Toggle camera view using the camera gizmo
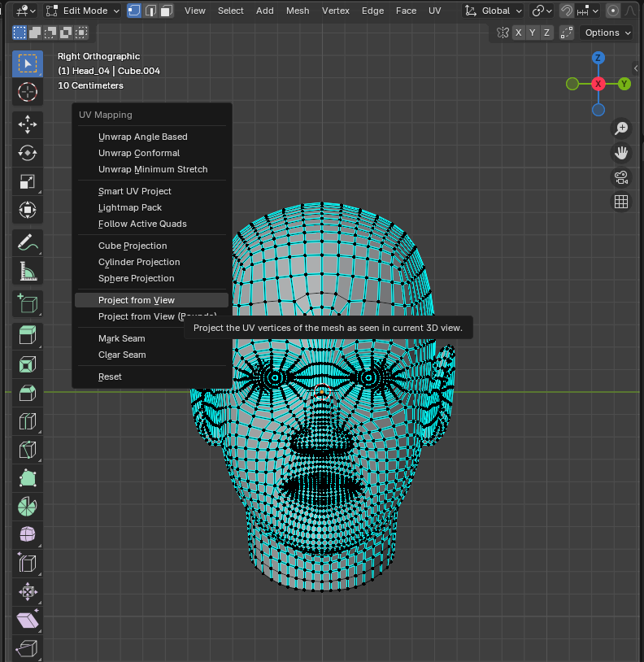This screenshot has width=644, height=662. pos(621,177)
